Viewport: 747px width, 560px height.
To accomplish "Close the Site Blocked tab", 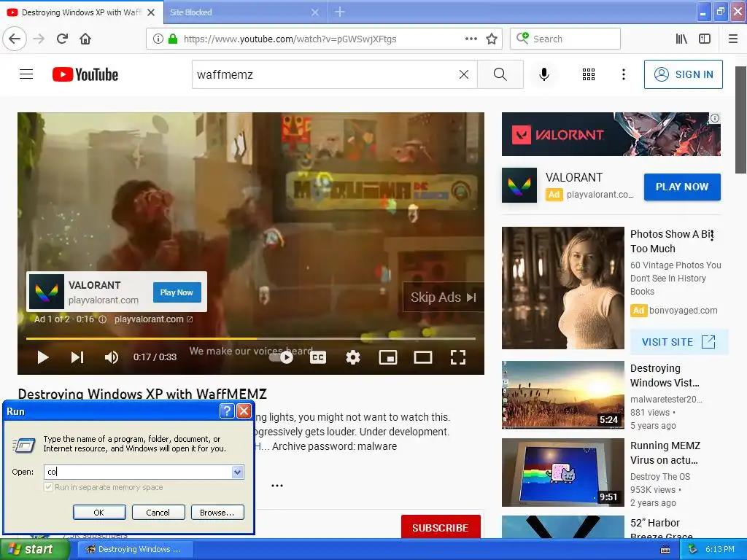I will tap(315, 12).
